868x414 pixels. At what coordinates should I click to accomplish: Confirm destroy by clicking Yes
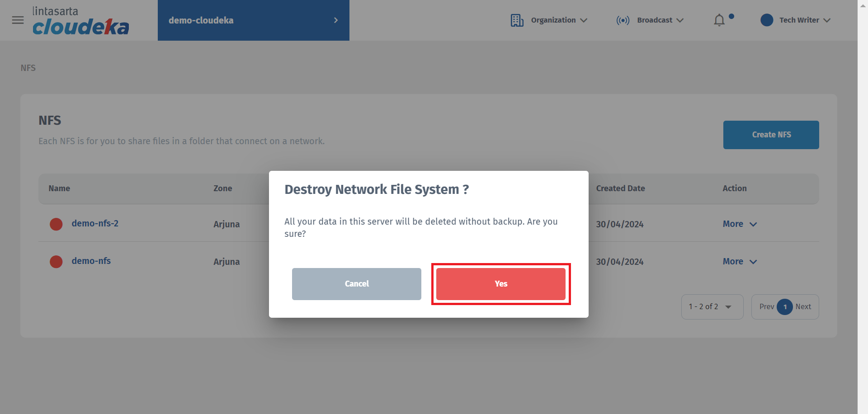click(x=500, y=284)
